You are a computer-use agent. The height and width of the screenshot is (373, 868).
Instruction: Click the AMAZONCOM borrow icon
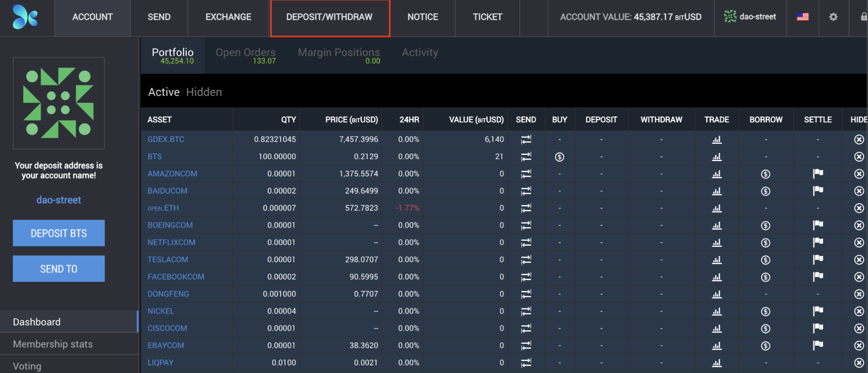pos(765,174)
